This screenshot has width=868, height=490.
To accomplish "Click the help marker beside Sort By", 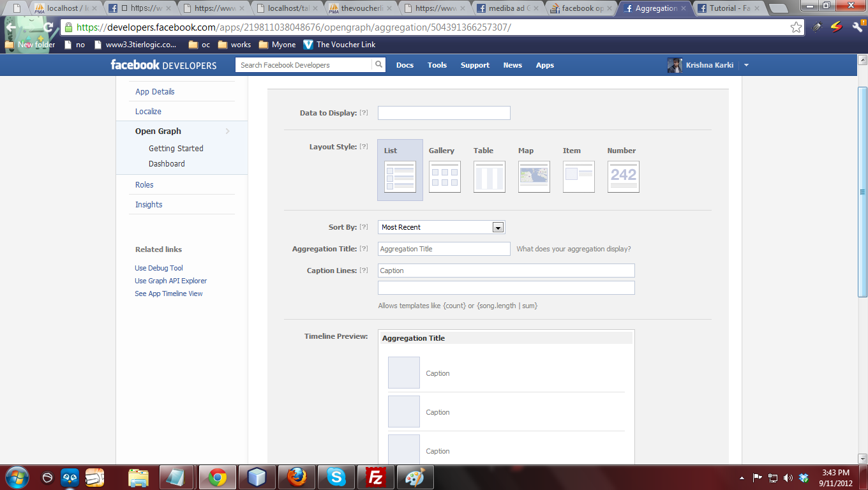I will tap(364, 227).
